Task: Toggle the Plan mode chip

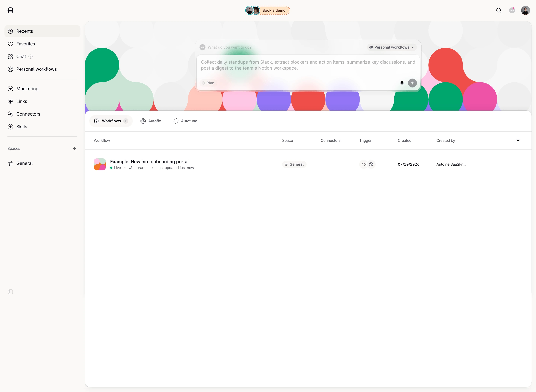Action: tap(208, 83)
